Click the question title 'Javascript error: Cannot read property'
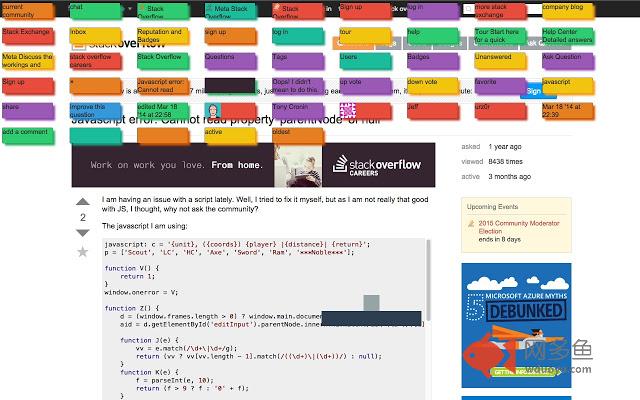This screenshot has width=640, height=400. (226, 121)
